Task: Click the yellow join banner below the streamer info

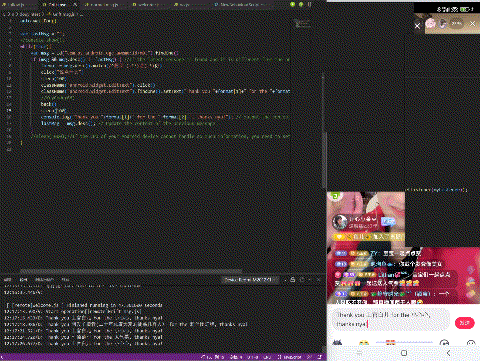Action: click(x=369, y=237)
